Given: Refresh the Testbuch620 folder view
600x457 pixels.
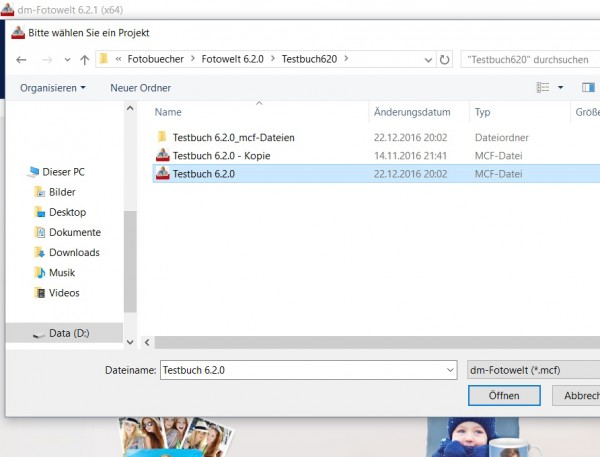Looking at the screenshot, I should [444, 59].
